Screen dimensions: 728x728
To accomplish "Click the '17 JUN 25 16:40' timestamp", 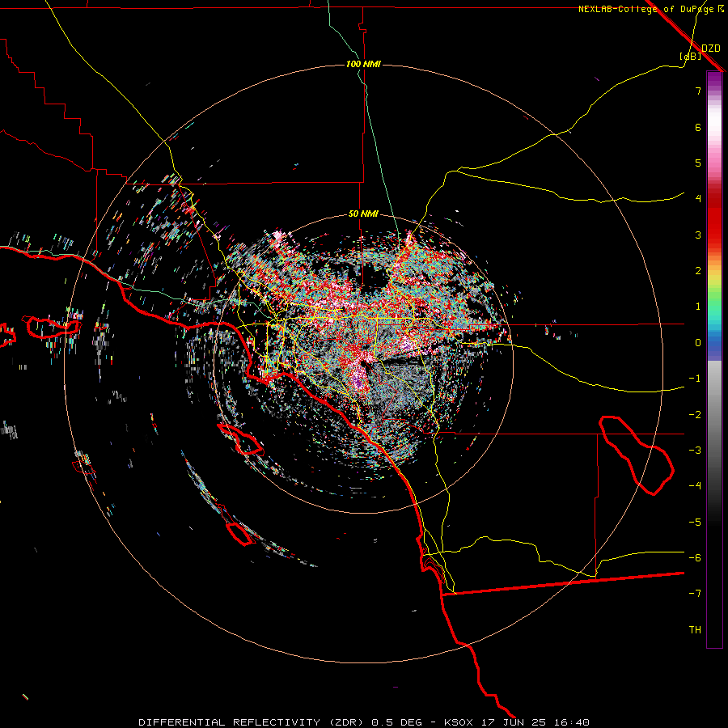I will pos(536,722).
